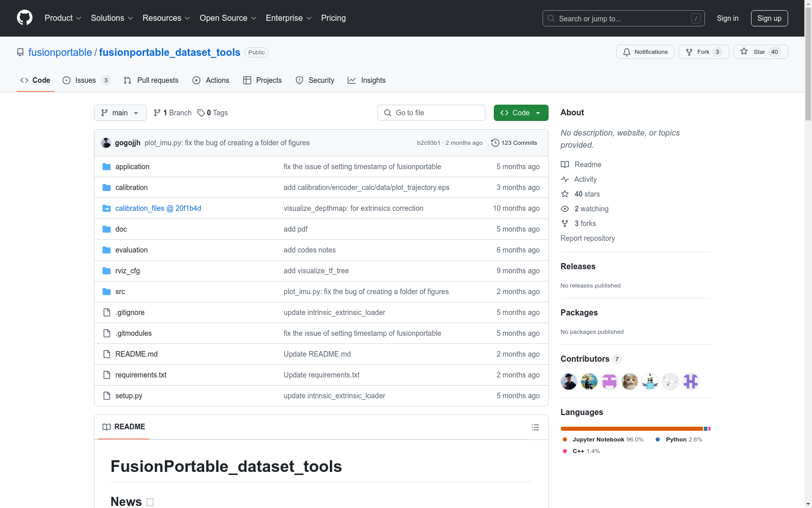Click the search magnifier icon in header
Screen dimensions: 812x508
tap(551, 18)
